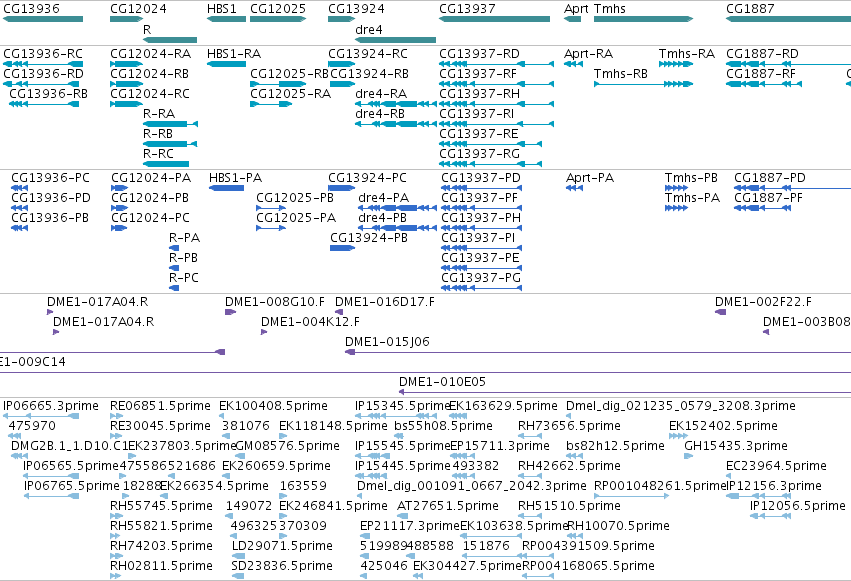Click EST AT27651.5prime
Image resolution: width=851 pixels, height=581 pixels.
coord(400,516)
